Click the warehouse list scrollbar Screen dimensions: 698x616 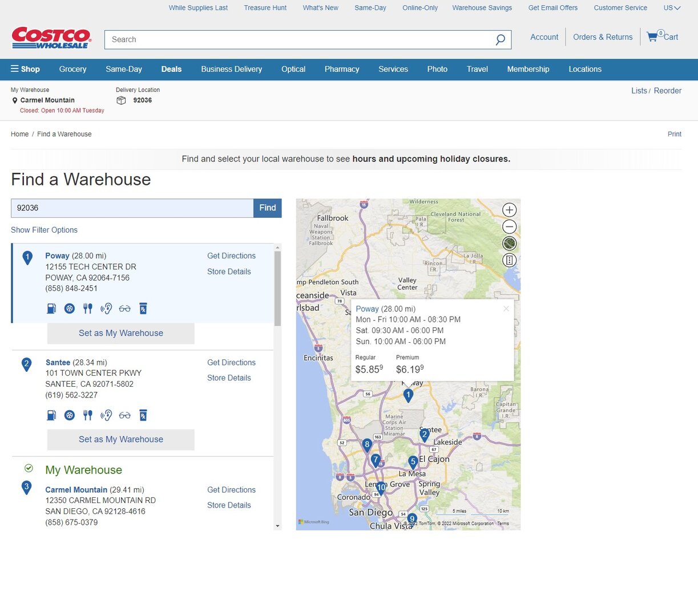[278, 289]
